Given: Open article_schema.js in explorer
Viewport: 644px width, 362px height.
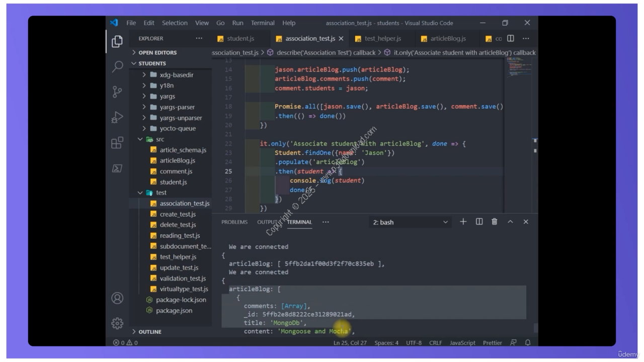Looking at the screenshot, I should tap(183, 150).
